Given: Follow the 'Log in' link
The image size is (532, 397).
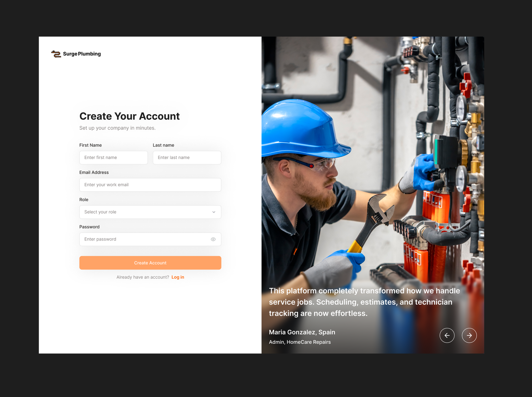Looking at the screenshot, I should (x=178, y=277).
